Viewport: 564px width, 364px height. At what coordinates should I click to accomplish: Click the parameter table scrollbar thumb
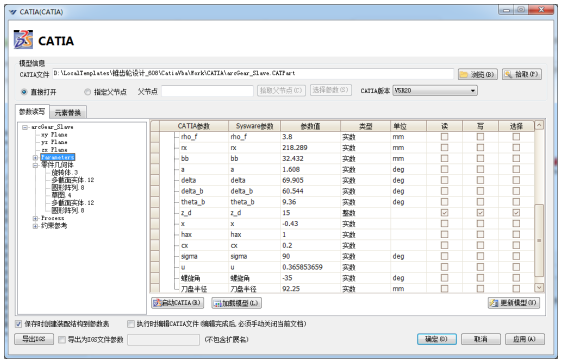pos(539,240)
